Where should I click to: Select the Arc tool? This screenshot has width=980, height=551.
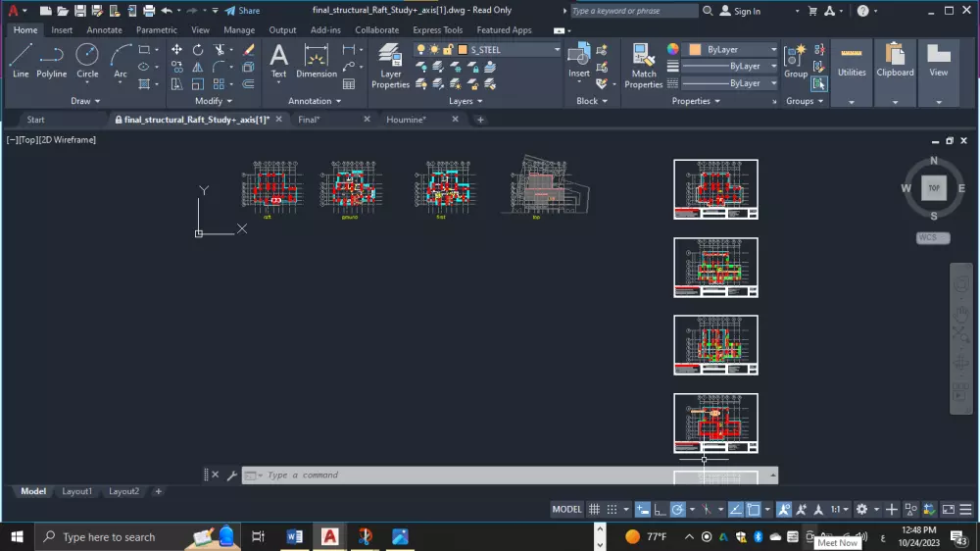click(x=120, y=61)
